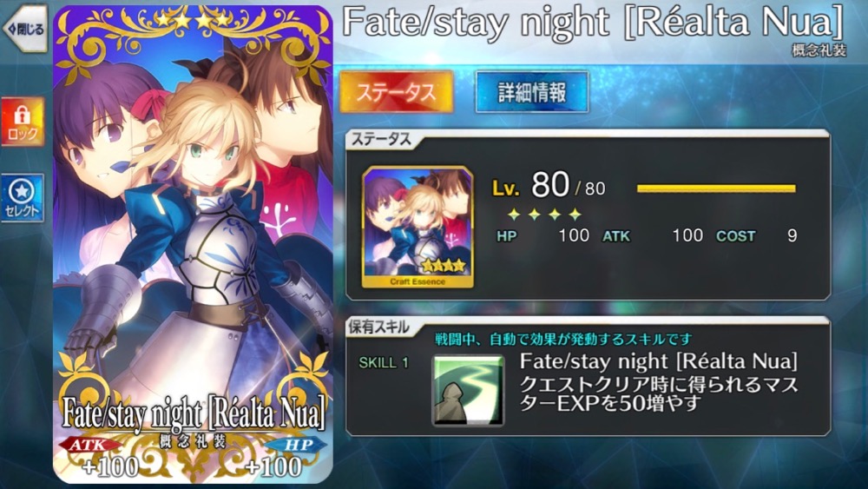Tap the Craft Essence thumbnail portrait
The image size is (868, 489).
tap(418, 227)
